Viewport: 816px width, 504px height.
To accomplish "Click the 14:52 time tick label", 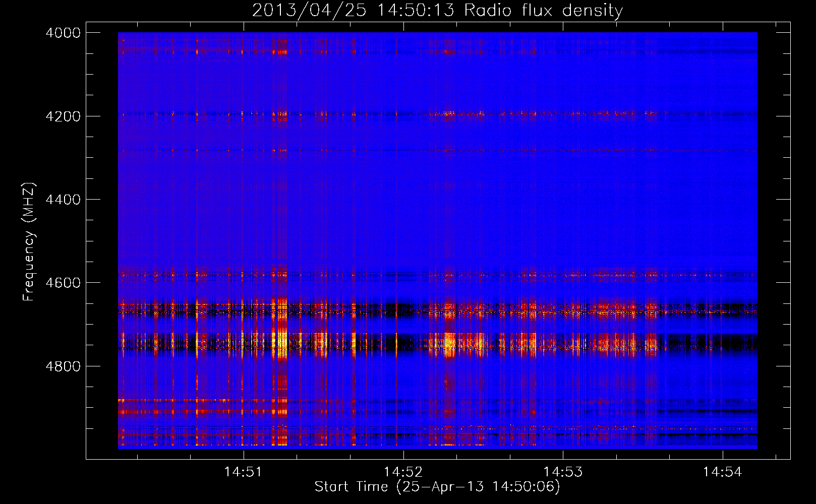I will [x=403, y=472].
